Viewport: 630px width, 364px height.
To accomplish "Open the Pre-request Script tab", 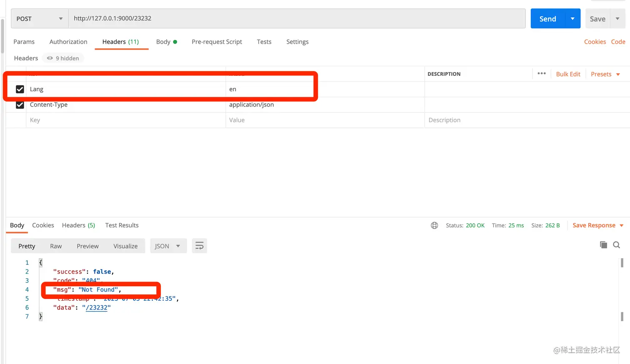I will (x=217, y=42).
